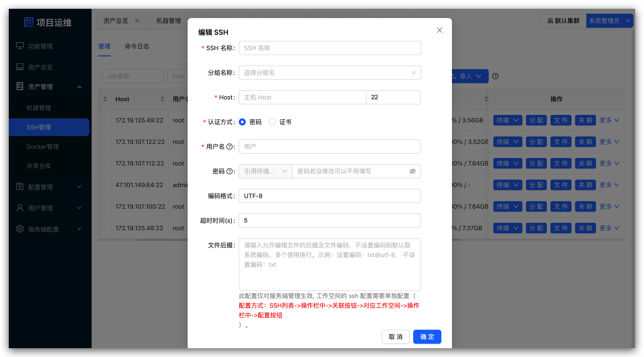Switch to the 命令日志 tab
644x357 pixels.
137,46
